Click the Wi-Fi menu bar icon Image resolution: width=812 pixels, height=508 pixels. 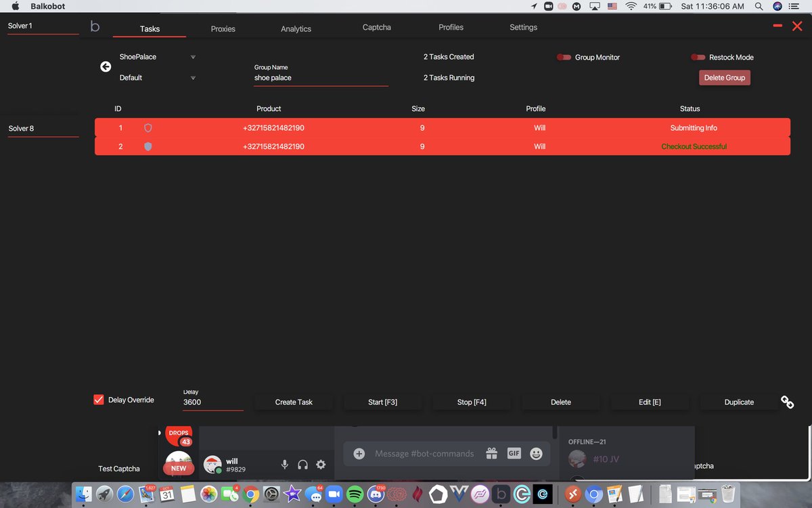click(x=631, y=6)
